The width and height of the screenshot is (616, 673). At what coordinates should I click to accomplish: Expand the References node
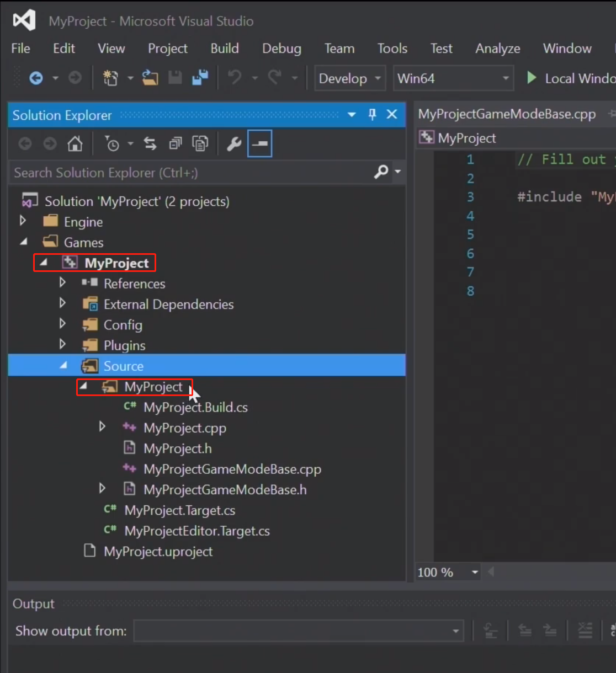pyautogui.click(x=62, y=282)
